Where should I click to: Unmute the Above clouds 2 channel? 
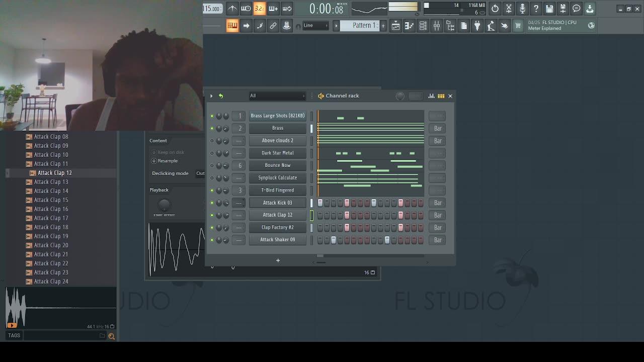212,141
